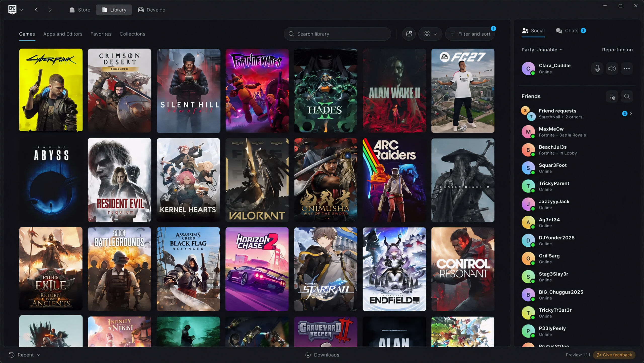644x363 pixels.
Task: Select friend Ag3nt34
Action: [577, 222]
